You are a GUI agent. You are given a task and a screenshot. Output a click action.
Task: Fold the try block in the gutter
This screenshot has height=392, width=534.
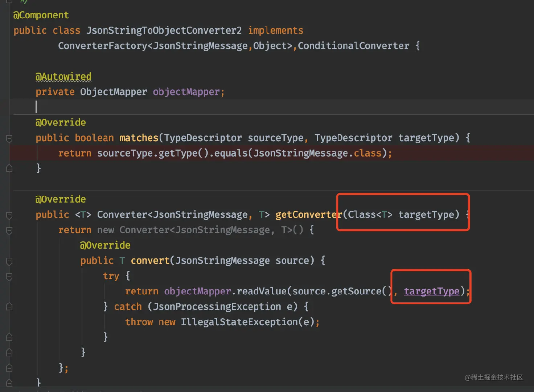[9, 277]
